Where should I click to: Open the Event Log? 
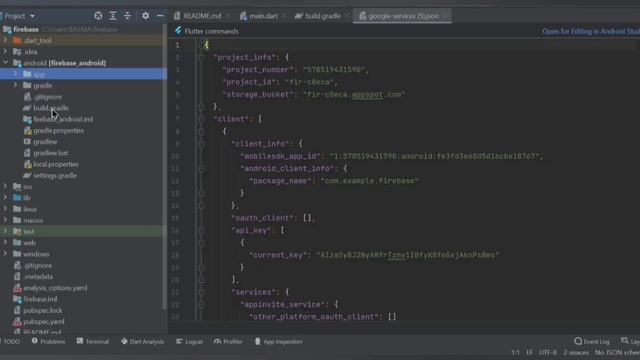point(592,342)
